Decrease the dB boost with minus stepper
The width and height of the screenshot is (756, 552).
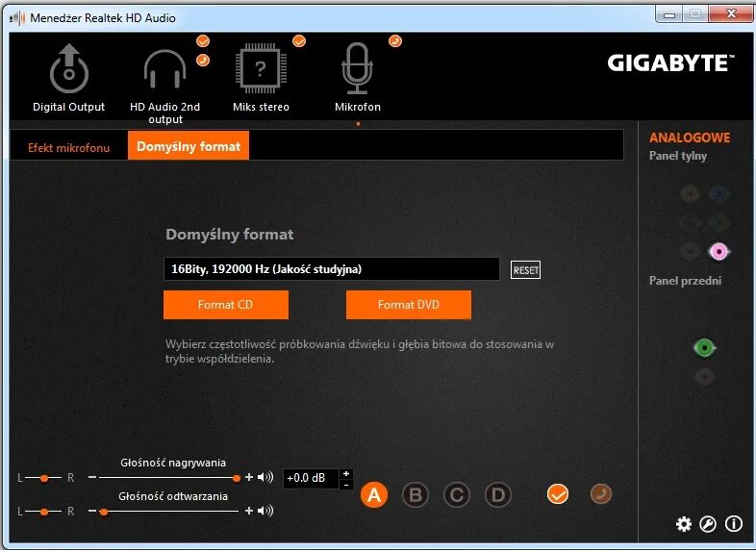(x=346, y=484)
